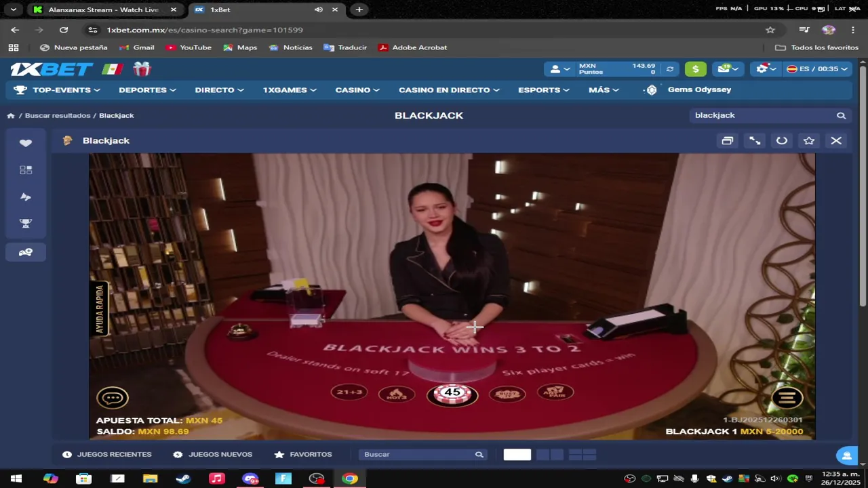This screenshot has width=868, height=488.
Task: Open Buscar resultados breadcrumb link
Action: coord(57,116)
